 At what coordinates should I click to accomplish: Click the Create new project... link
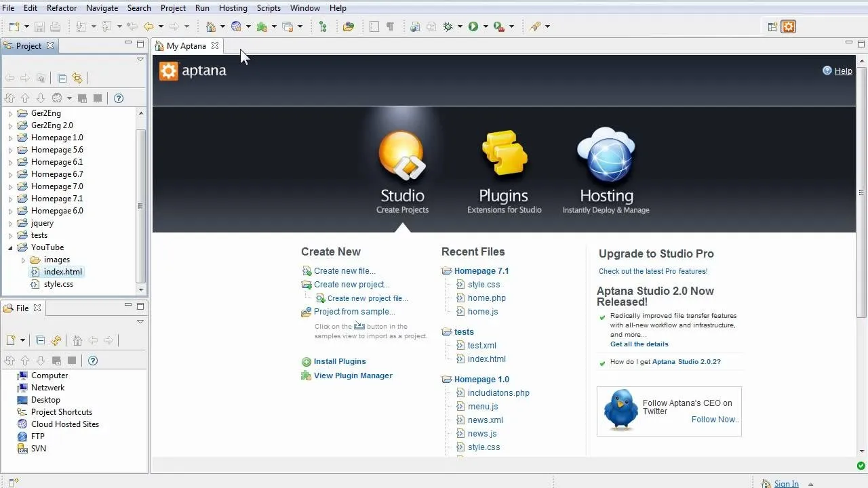click(352, 285)
